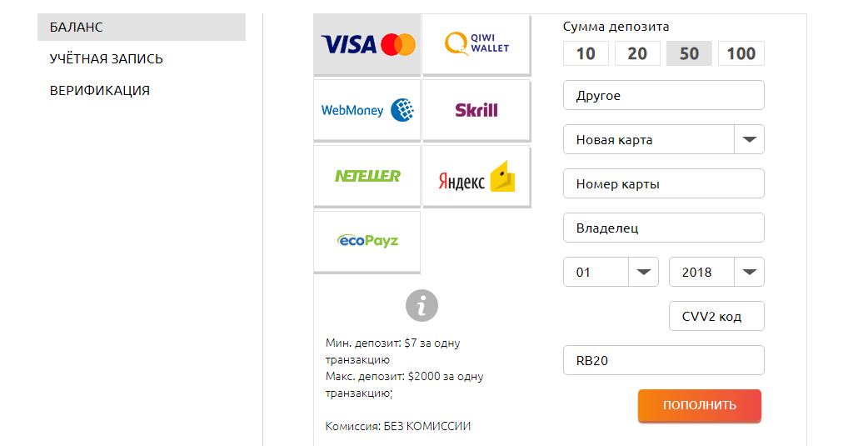Open the Новая карта dropdown
868x446 pixels.
tap(664, 140)
